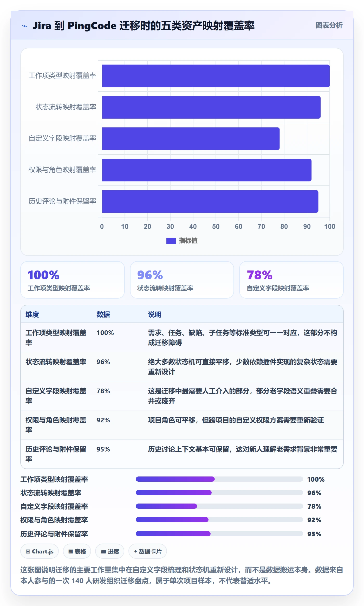Click the description starting with 这是迁移中最需要
Image resolution: width=364 pixels, height=606 pixels.
243,396
